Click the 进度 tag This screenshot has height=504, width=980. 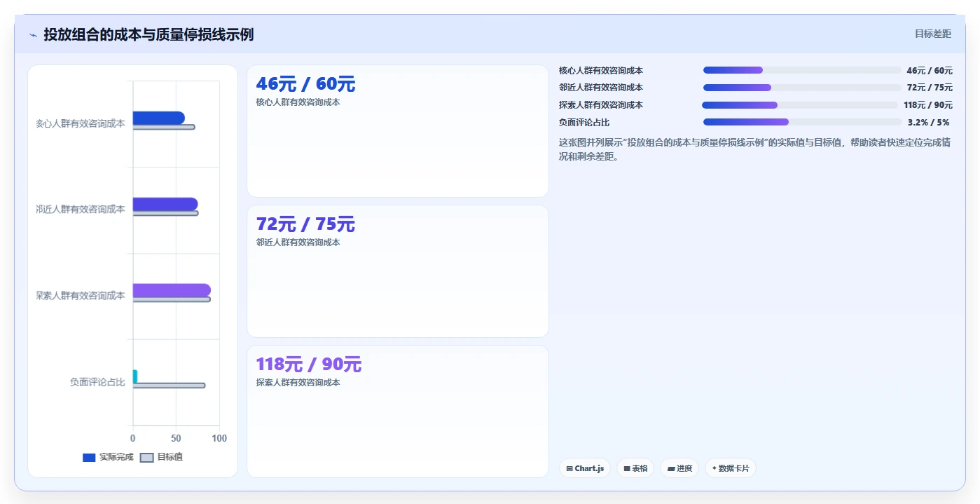679,468
